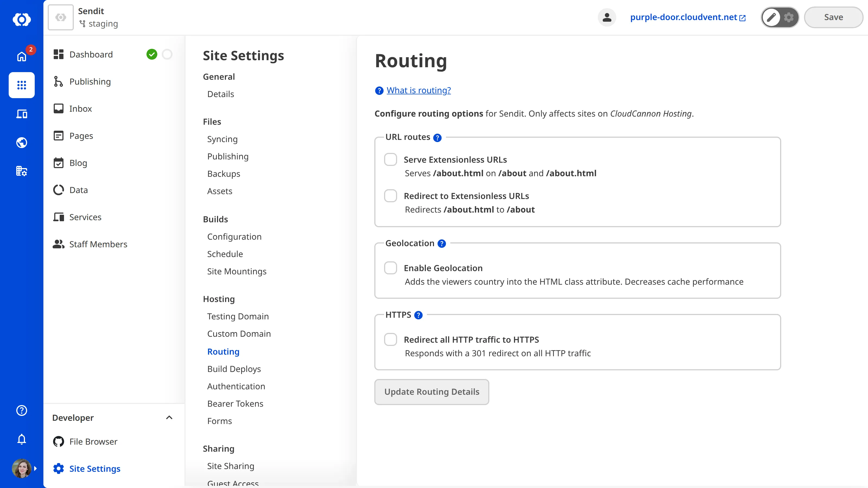The image size is (868, 488).
Task: Click the URL routes help icon
Action: tap(437, 138)
